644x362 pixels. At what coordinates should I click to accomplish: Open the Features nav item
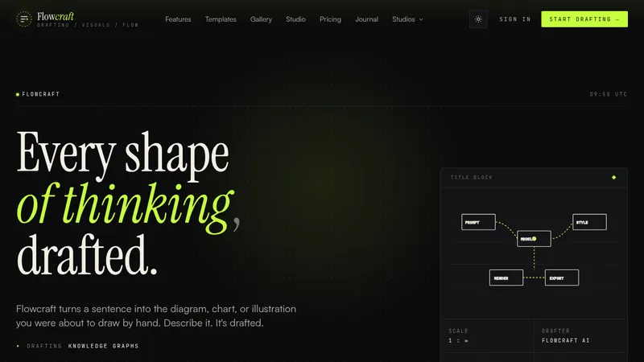(x=178, y=19)
